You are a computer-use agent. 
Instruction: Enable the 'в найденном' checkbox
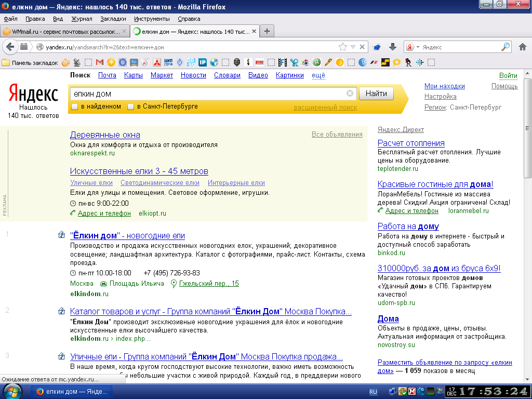pyautogui.click(x=74, y=107)
